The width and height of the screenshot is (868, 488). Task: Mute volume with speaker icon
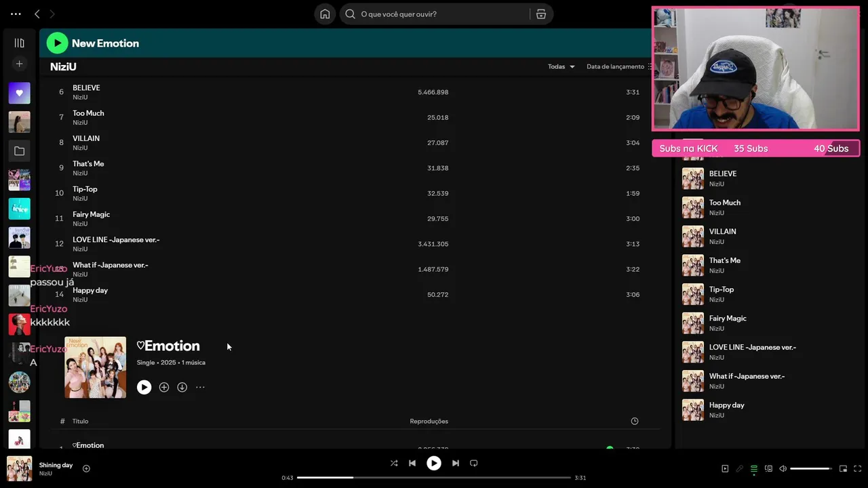pos(783,468)
